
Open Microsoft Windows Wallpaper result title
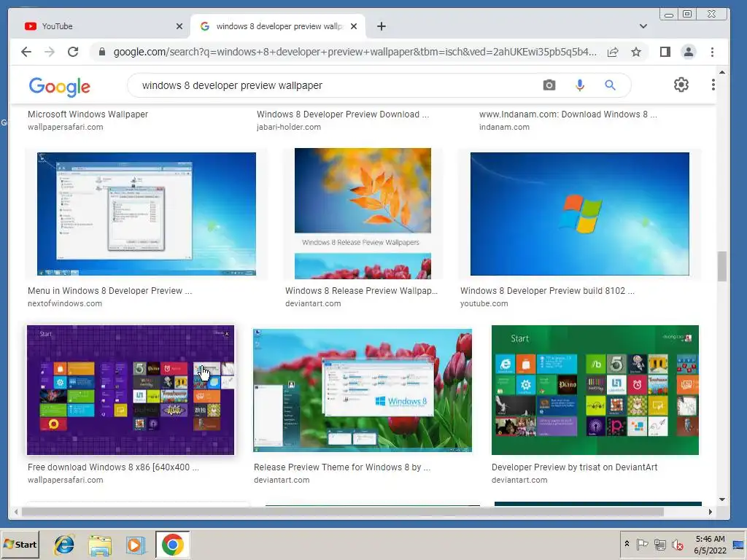pos(88,114)
